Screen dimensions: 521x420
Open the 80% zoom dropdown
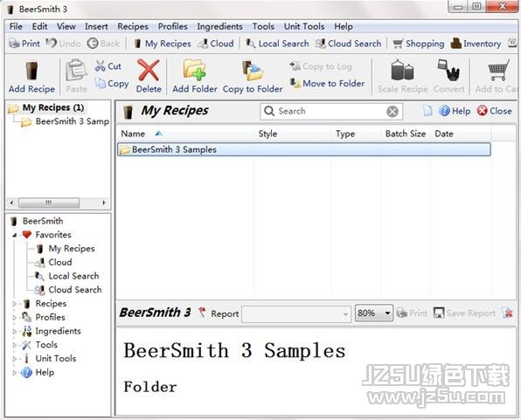pos(374,313)
